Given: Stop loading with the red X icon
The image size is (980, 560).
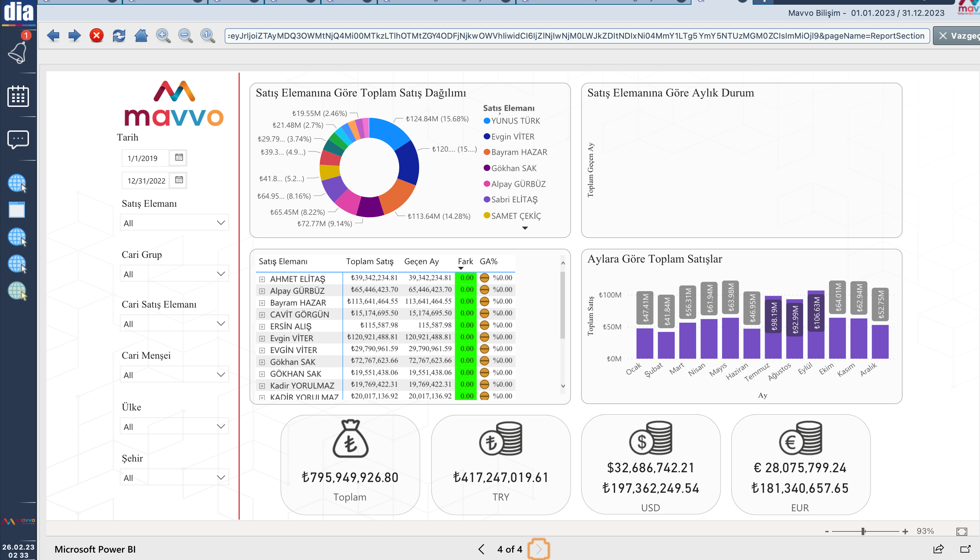Looking at the screenshot, I should (x=97, y=36).
